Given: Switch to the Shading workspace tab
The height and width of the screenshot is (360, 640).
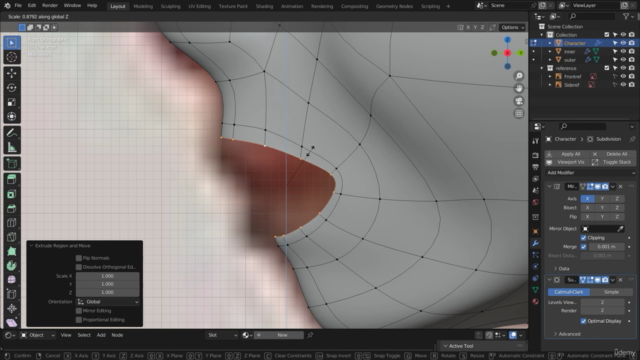Looking at the screenshot, I should 264,6.
